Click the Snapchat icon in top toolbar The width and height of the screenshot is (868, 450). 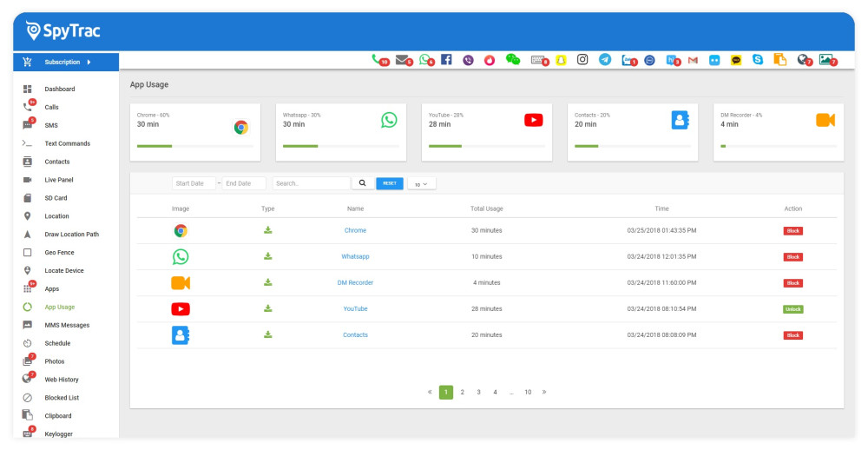coord(561,60)
